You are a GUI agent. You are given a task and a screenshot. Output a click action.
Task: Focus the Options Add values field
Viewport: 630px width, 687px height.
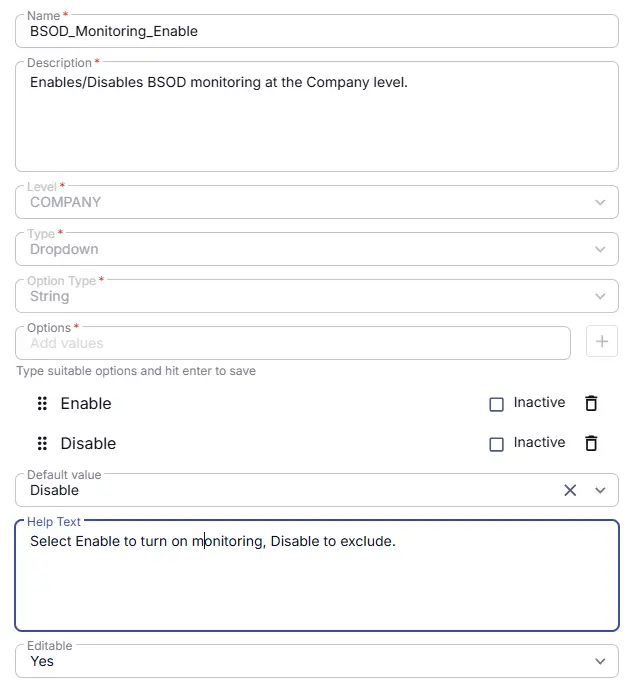293,343
